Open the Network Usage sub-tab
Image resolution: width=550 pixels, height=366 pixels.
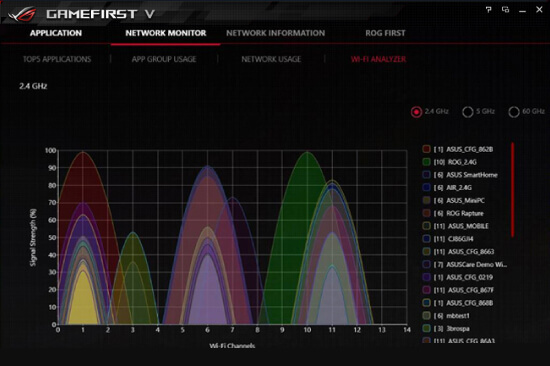point(271,59)
